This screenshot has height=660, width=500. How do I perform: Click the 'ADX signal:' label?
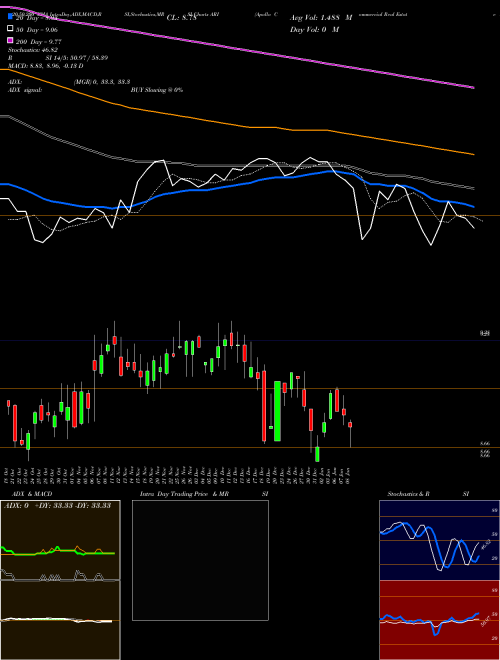point(25,90)
